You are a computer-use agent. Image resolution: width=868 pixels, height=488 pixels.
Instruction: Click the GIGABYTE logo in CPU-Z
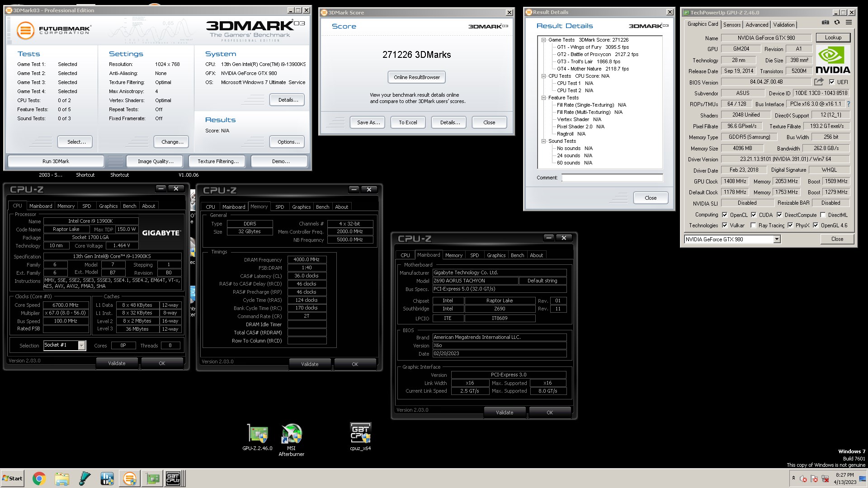point(161,233)
